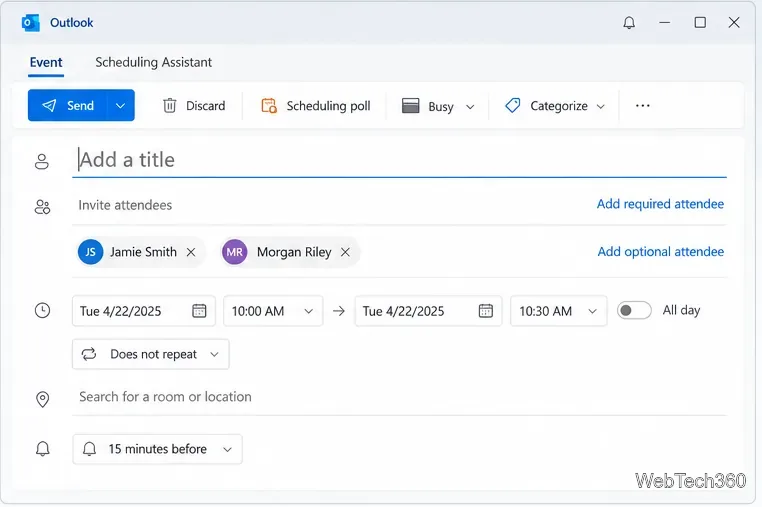Click the Scheduling poll calendar icon
Screen dimensions: 762x507
click(x=269, y=105)
